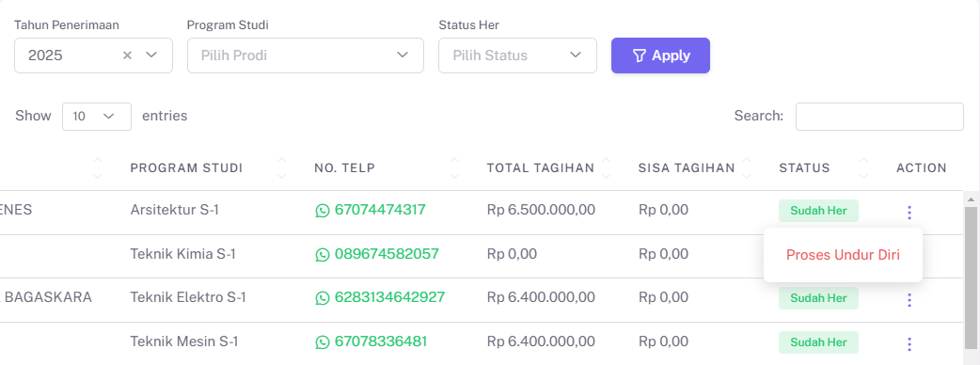
Task: Open WhatsApp number 67074474317
Action: click(x=380, y=210)
